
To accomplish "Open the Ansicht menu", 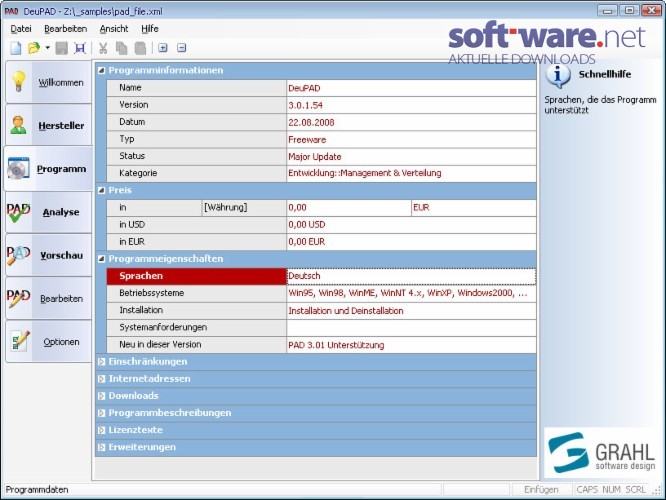I will pos(114,29).
